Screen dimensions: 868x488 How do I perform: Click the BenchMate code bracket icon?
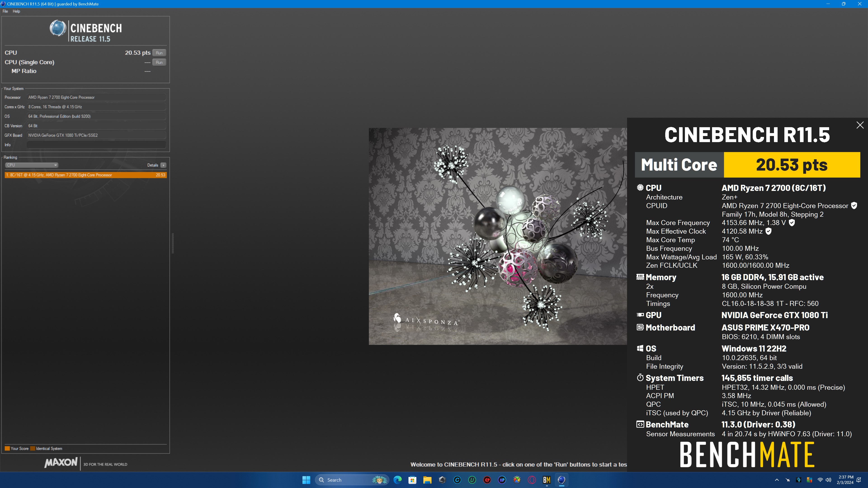point(640,424)
